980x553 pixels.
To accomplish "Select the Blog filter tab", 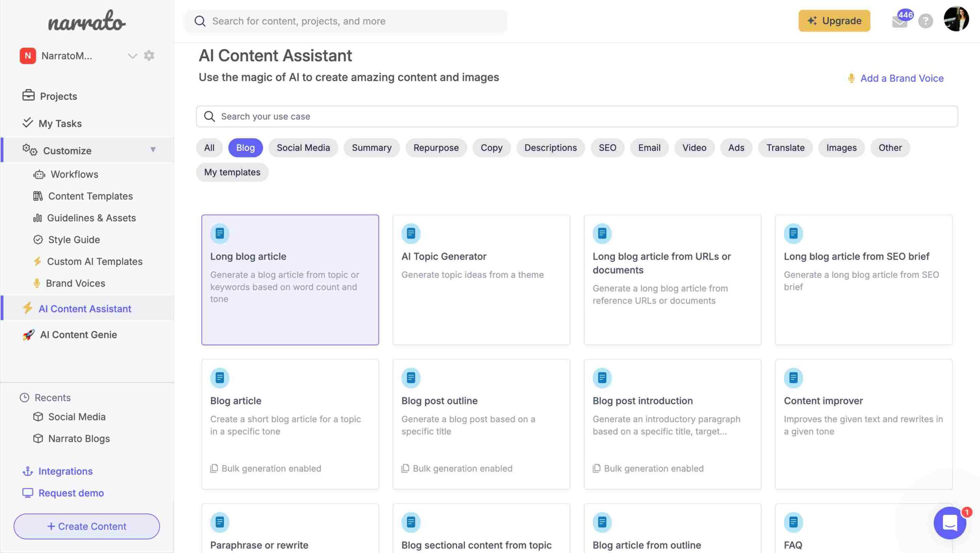I will click(245, 147).
